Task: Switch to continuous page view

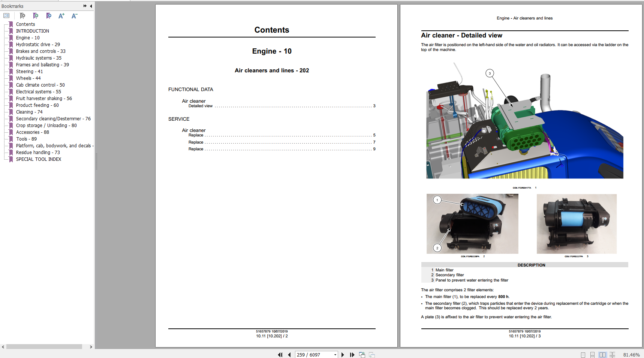Action: (593, 355)
